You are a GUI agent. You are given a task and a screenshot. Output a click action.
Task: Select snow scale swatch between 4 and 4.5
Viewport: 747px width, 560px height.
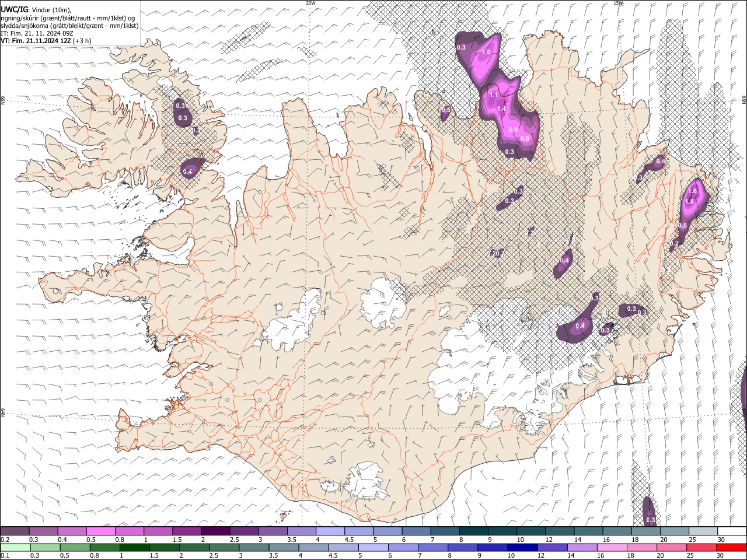[331, 531]
